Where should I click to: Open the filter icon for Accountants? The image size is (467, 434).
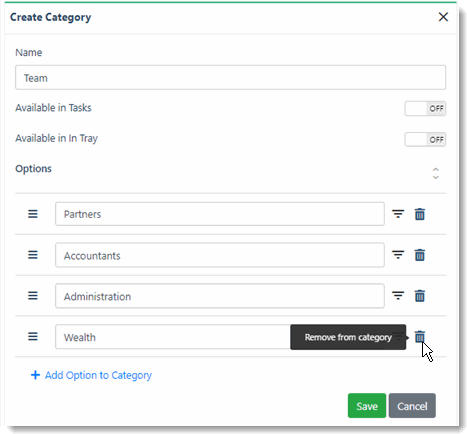click(x=398, y=255)
